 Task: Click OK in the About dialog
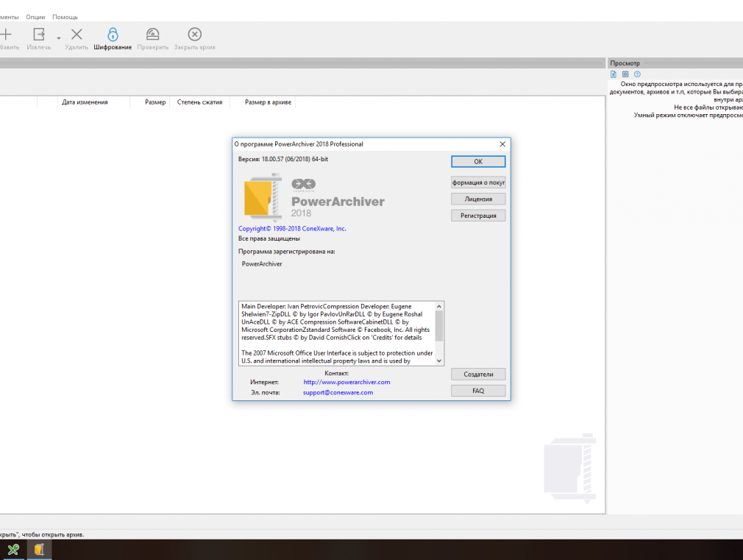pyautogui.click(x=478, y=162)
